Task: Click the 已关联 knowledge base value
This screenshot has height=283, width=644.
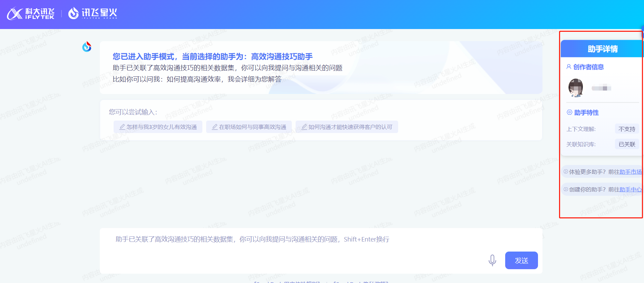Action: pos(627,144)
